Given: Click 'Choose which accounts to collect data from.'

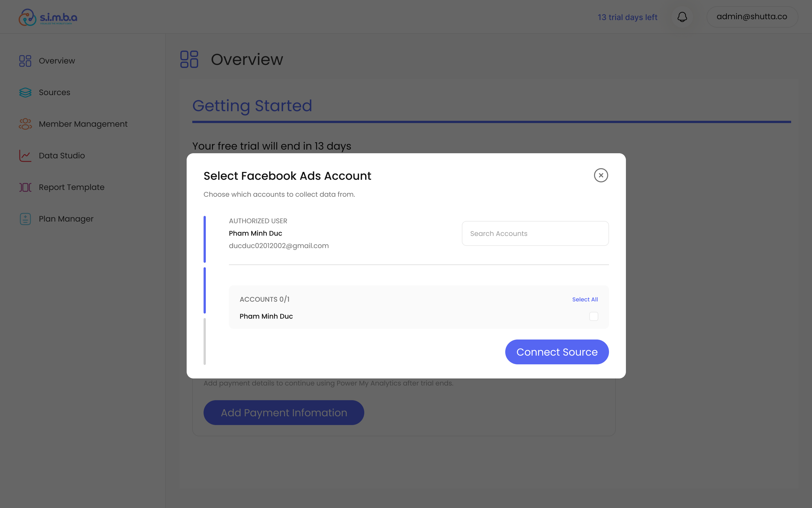Looking at the screenshot, I should (279, 194).
